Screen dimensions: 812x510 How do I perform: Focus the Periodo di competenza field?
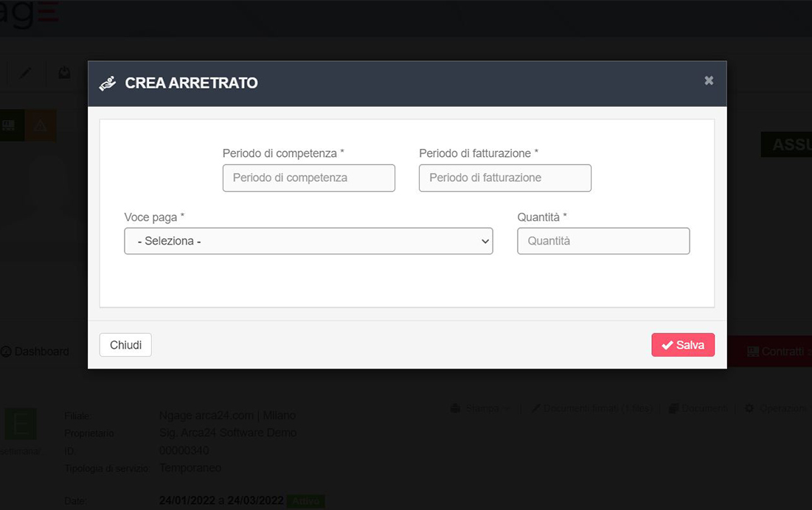(x=308, y=178)
